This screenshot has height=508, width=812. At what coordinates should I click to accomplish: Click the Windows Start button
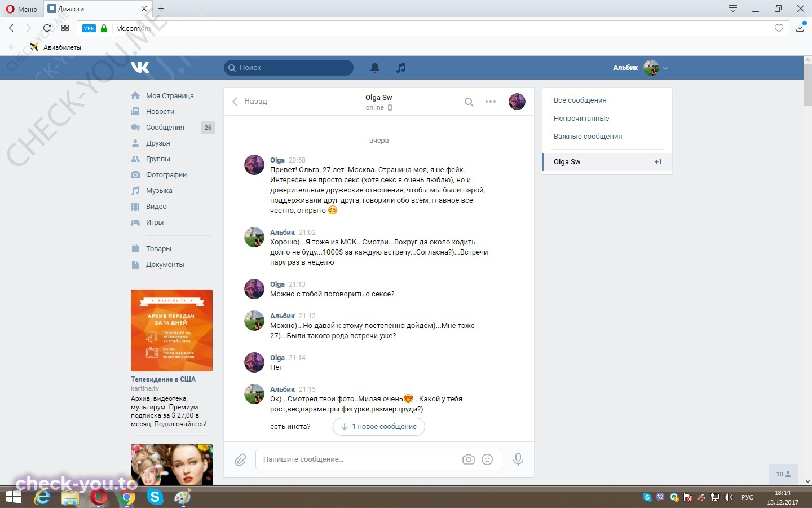[x=13, y=497]
